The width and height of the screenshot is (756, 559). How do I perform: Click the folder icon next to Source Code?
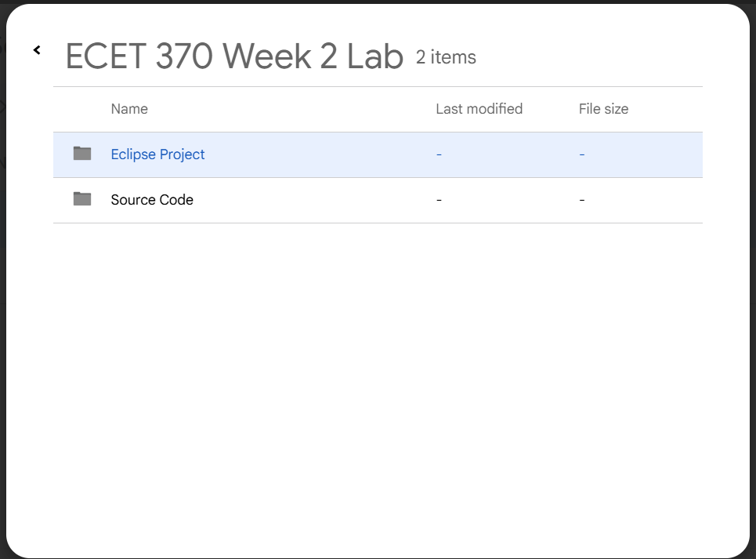[x=81, y=199]
